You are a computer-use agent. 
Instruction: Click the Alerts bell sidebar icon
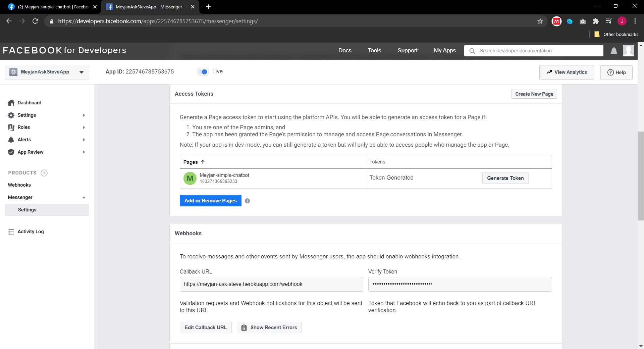tap(11, 140)
